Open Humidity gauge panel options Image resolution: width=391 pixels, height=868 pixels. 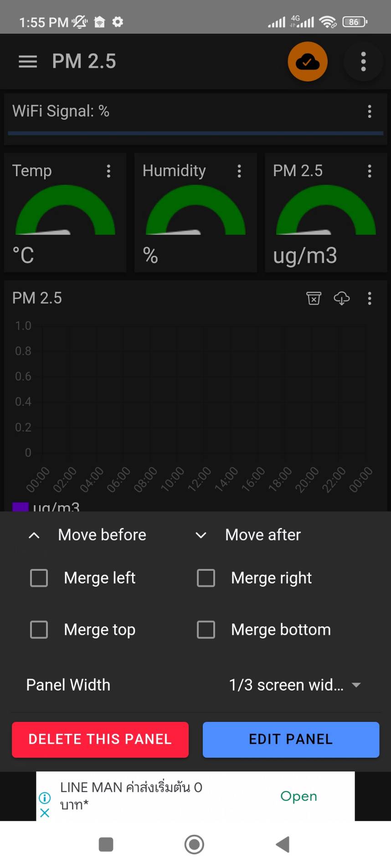239,171
